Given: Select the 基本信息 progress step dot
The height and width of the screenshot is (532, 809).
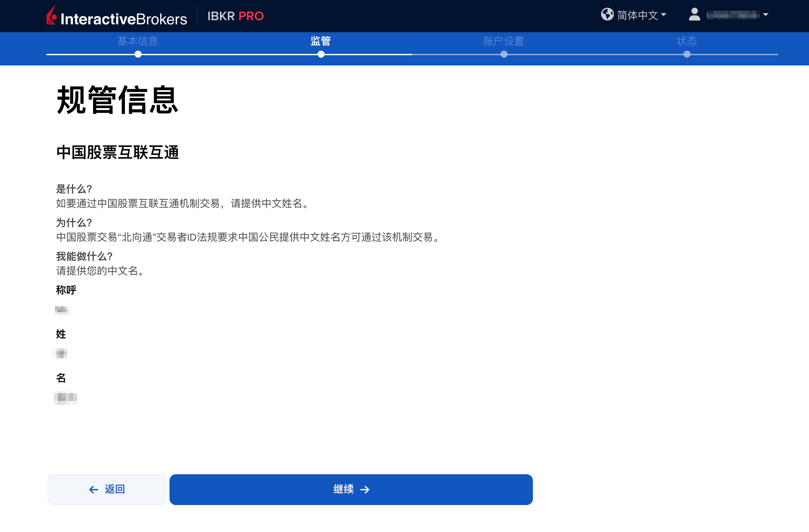Looking at the screenshot, I should tap(137, 54).
